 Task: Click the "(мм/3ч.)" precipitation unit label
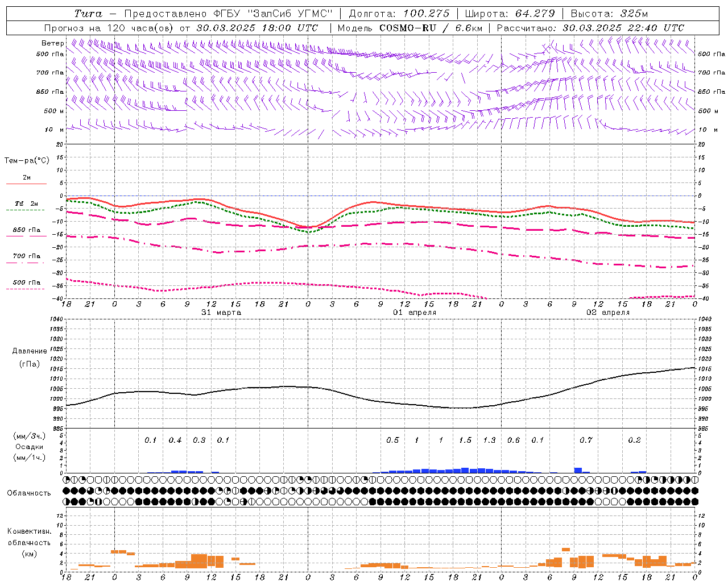[x=30, y=436]
